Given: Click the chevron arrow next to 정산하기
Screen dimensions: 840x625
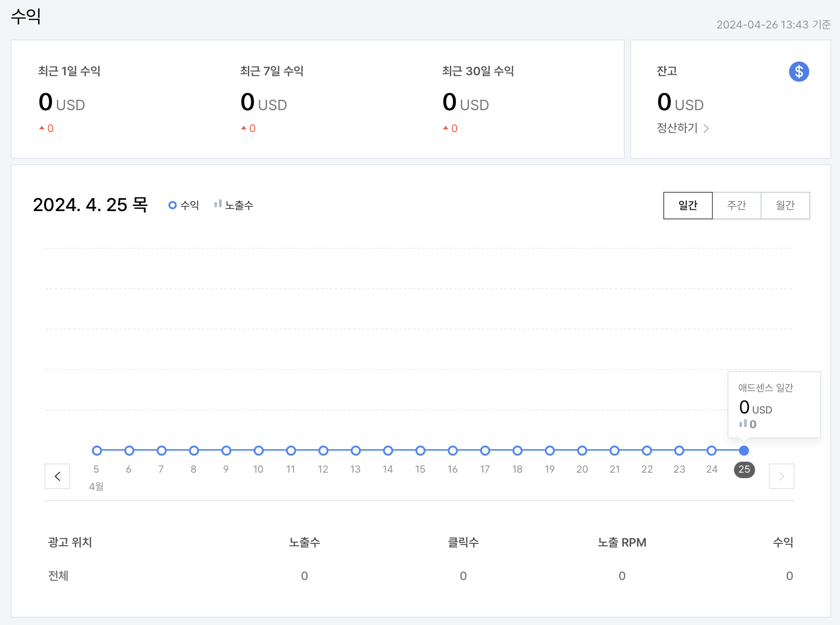Looking at the screenshot, I should point(706,128).
